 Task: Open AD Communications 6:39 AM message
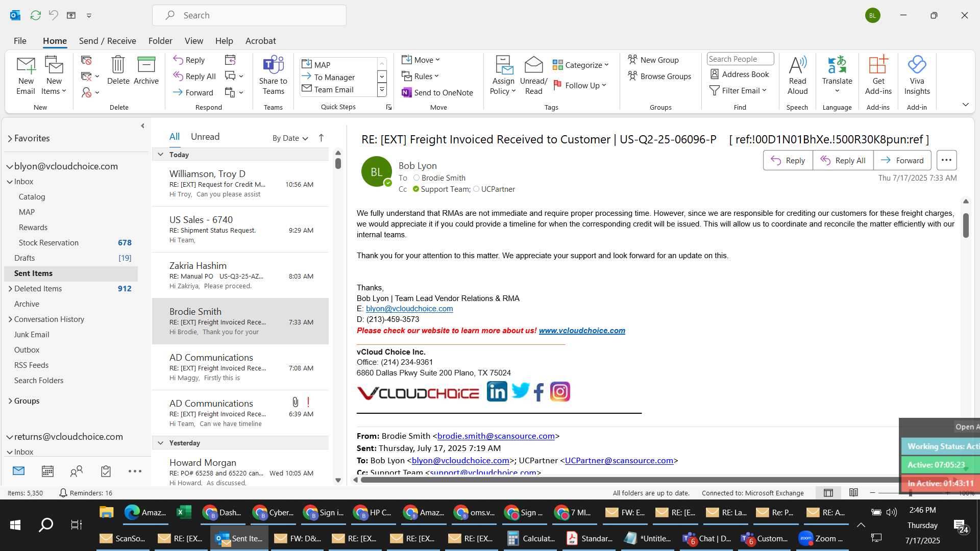coord(240,413)
